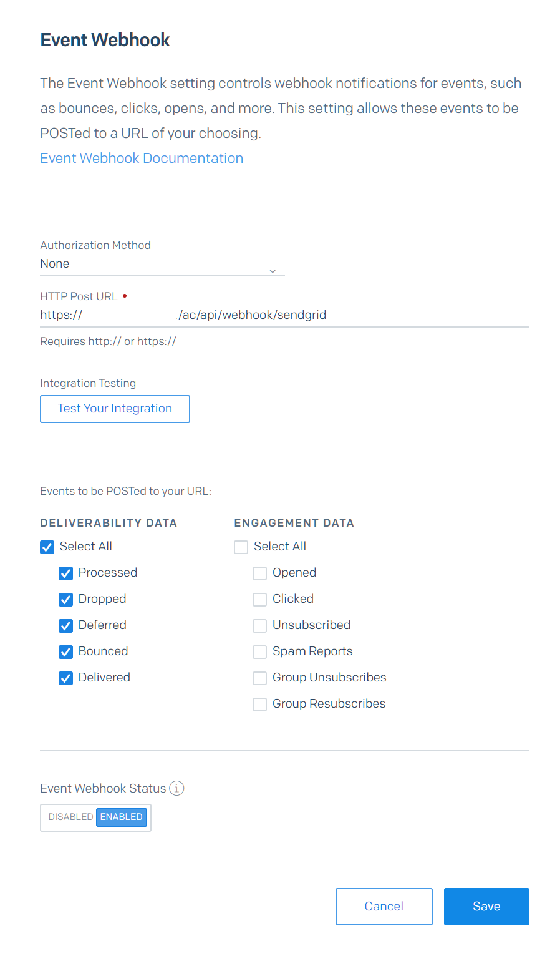Image resolution: width=560 pixels, height=961 pixels.
Task: Check the Group Unsubscribes checkbox
Action: (x=259, y=678)
